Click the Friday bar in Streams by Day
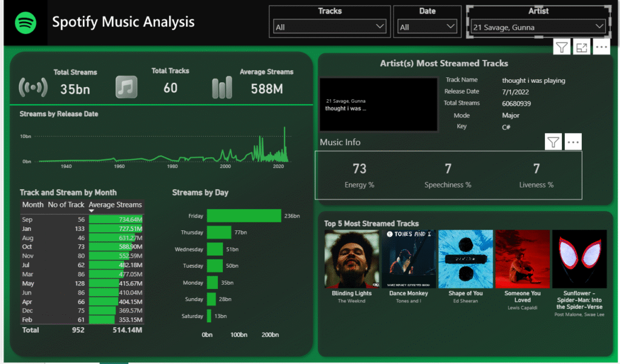 pos(244,215)
